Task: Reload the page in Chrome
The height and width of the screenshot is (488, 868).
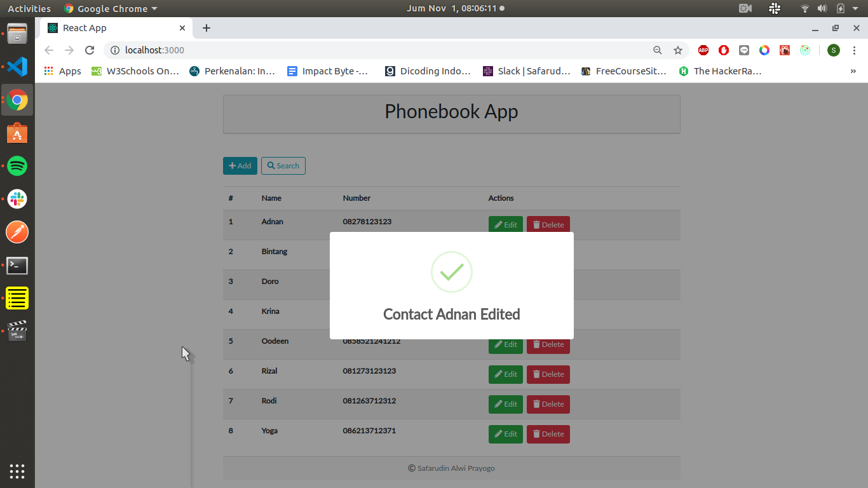Action: pos(90,50)
